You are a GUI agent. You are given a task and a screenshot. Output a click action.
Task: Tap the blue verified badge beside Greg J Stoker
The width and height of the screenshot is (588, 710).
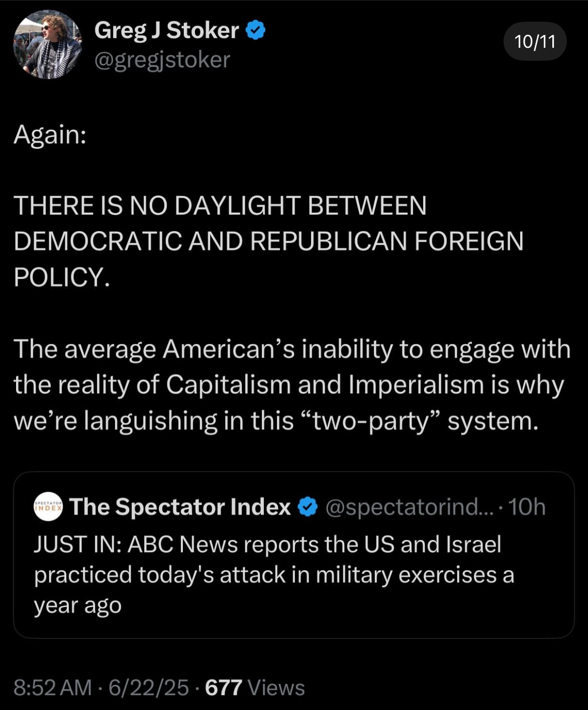coord(255,31)
